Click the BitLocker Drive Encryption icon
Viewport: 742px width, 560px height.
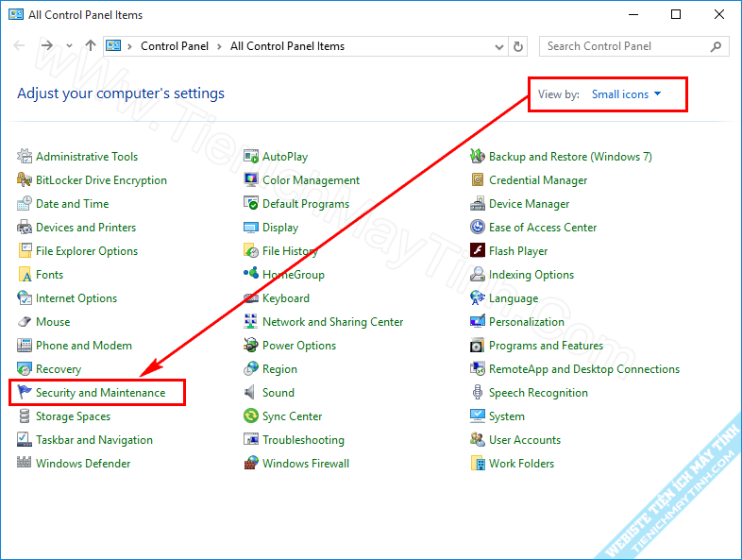click(25, 179)
